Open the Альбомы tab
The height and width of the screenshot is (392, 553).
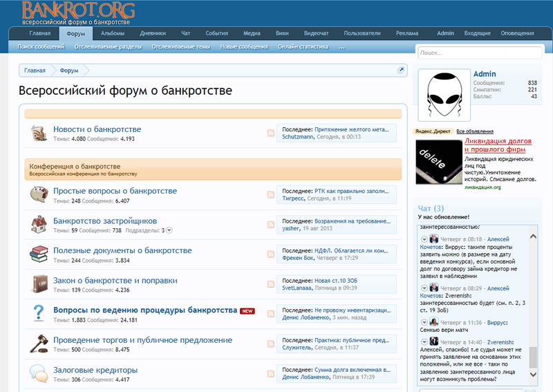point(113,33)
